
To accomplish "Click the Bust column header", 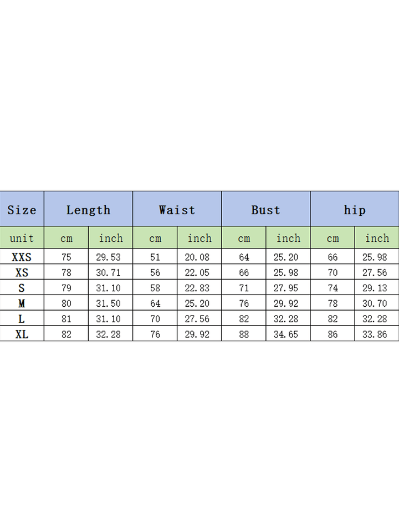I will coord(266,209).
